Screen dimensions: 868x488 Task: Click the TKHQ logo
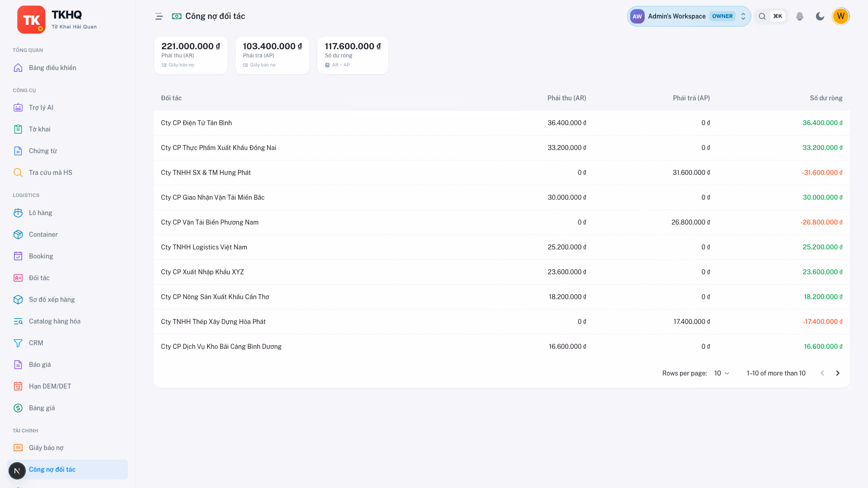coord(31,19)
